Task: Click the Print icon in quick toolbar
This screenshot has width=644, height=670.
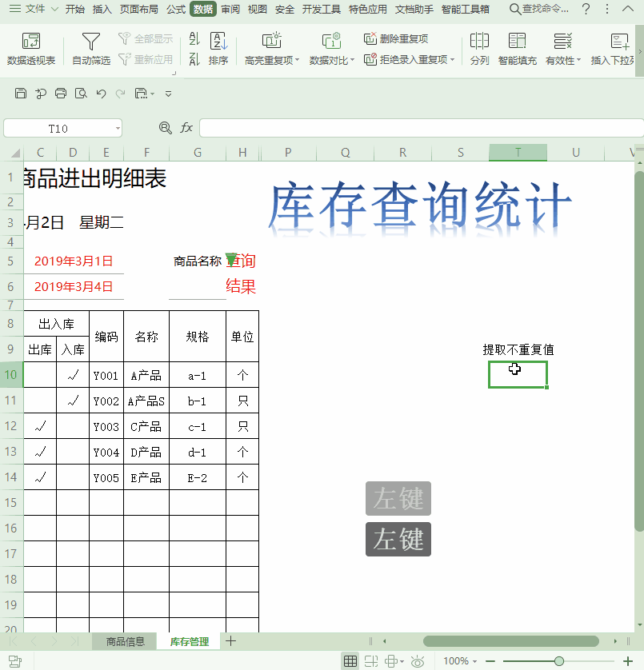Action: [61, 94]
